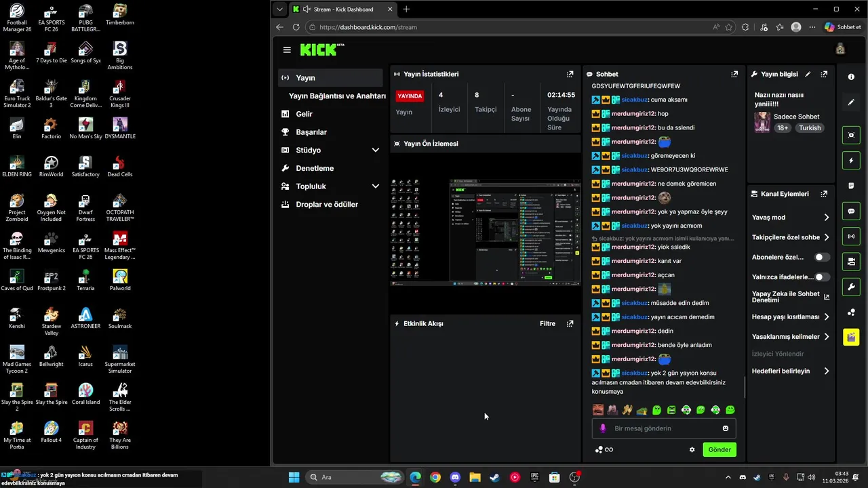Click the screen capture widget in right sidebar

pos(851,136)
